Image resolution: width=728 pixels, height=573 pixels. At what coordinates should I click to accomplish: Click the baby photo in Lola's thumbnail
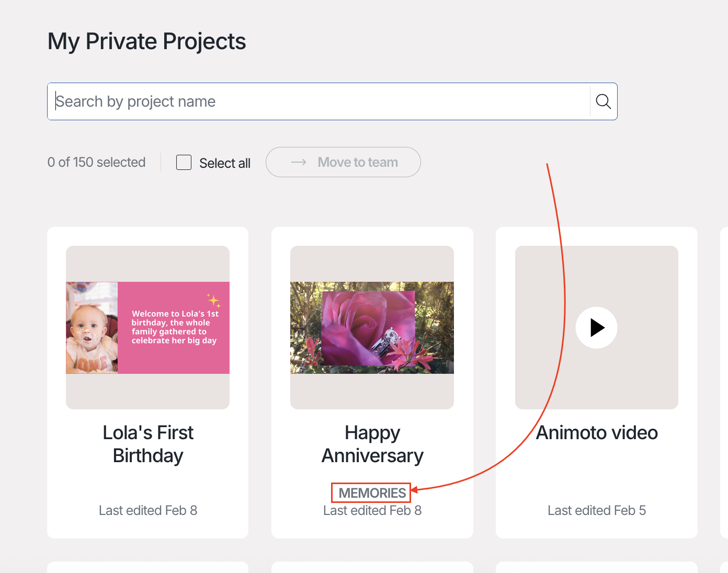click(92, 328)
